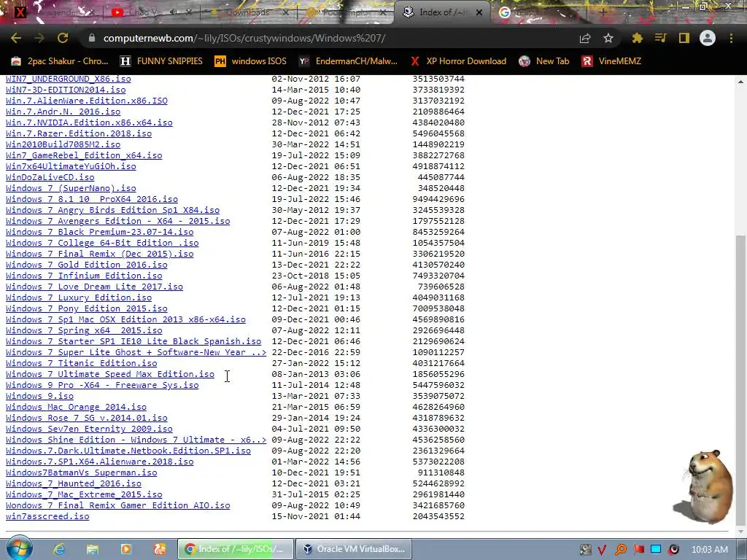Download WIN7_UNDERGROUND_X86.iso
747x560 pixels.
pos(68,79)
